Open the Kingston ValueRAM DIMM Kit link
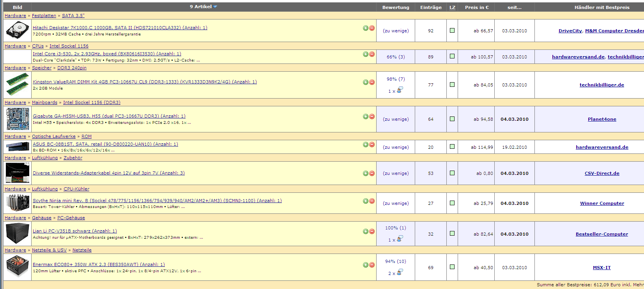The image size is (644, 289). pos(145,82)
